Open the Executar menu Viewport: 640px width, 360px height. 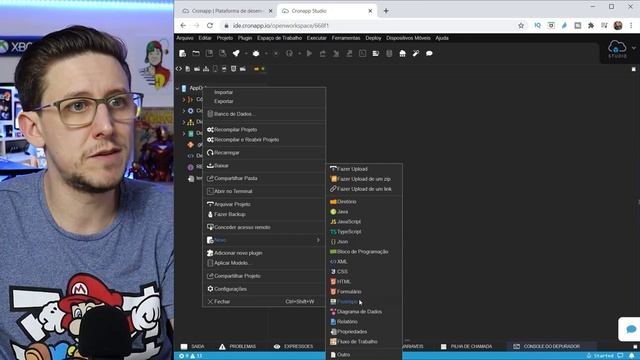tap(317, 38)
